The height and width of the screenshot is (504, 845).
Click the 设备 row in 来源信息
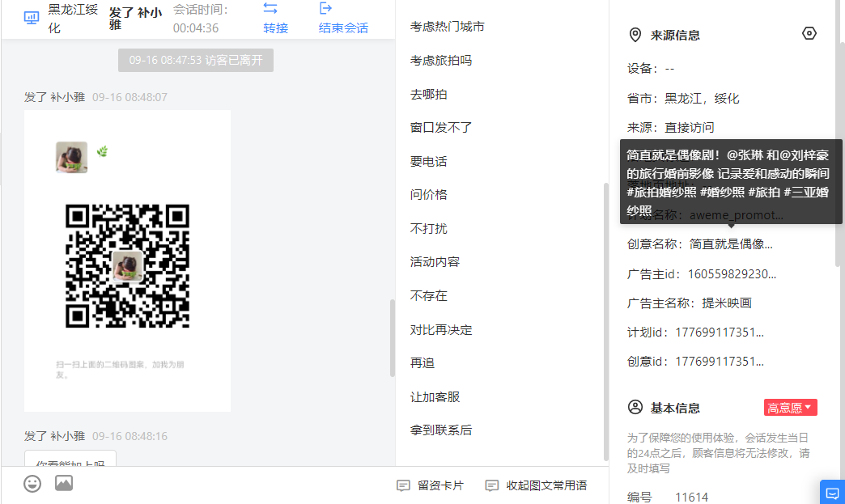point(651,69)
